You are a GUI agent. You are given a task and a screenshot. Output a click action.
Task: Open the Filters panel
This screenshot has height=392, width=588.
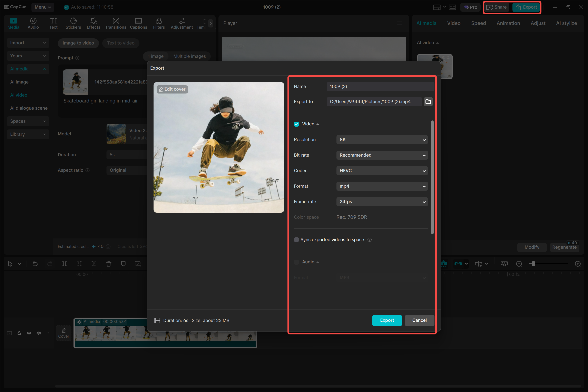point(159,23)
